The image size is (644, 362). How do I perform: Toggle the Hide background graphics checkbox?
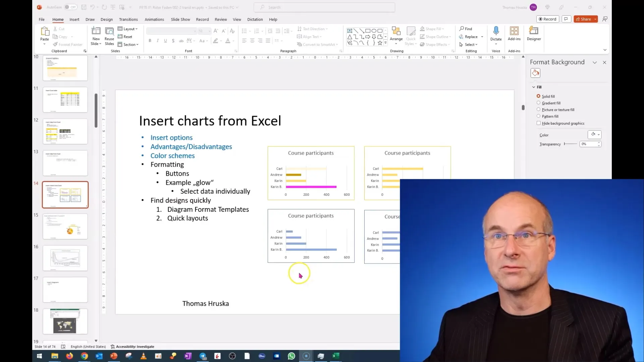pos(538,123)
